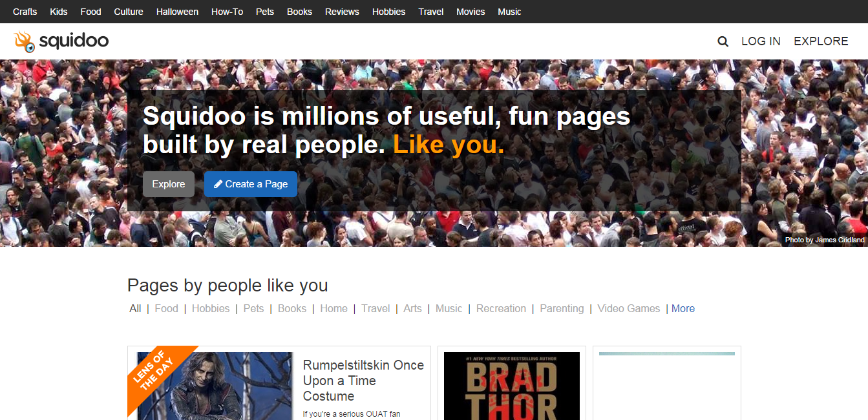The image size is (868, 420).
Task: Open the Rumpelstiltskin costume thumbnail
Action: (x=215, y=386)
